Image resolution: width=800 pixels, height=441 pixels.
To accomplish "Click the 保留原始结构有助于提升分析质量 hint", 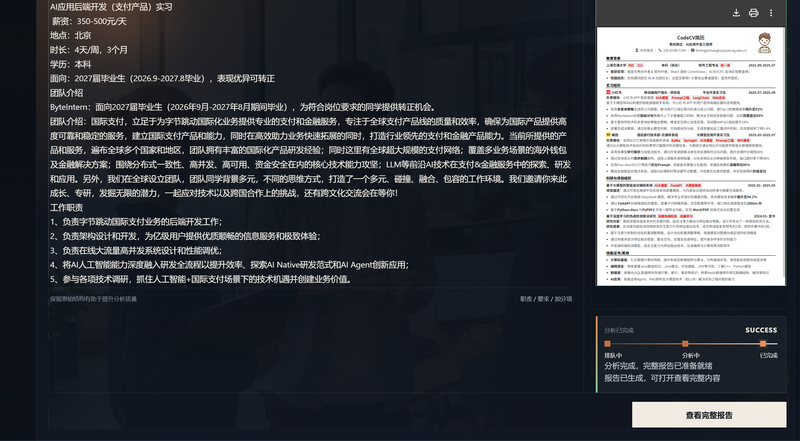I will point(93,299).
